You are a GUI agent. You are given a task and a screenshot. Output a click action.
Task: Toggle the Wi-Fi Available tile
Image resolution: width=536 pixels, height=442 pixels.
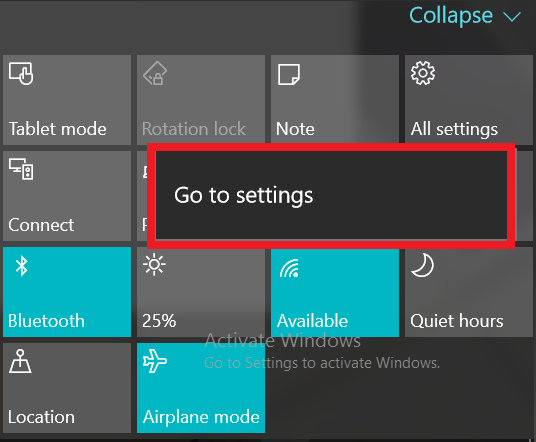tap(335, 293)
